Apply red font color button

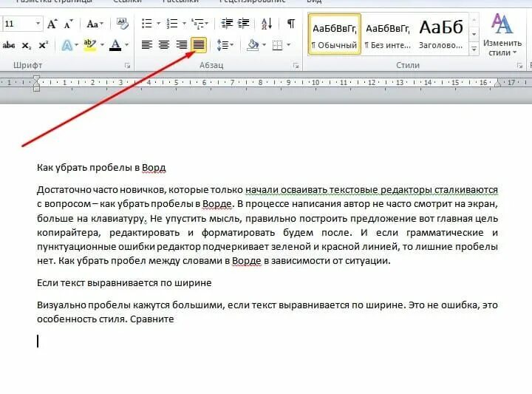(116, 45)
